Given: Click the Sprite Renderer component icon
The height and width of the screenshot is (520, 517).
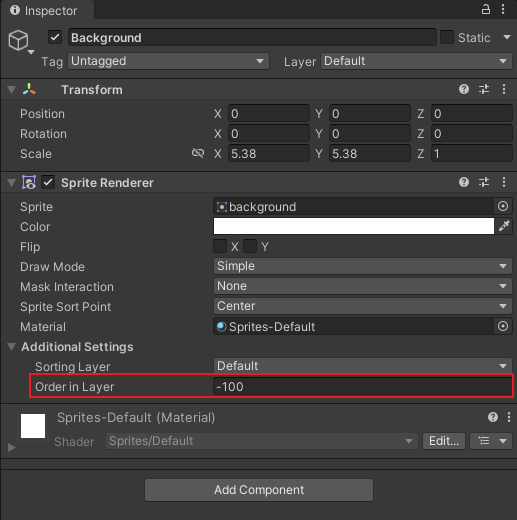Looking at the screenshot, I should (29, 182).
